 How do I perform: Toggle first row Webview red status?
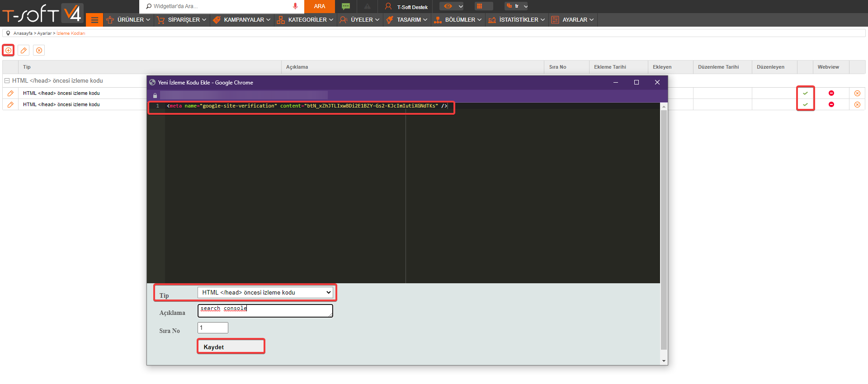pos(831,93)
